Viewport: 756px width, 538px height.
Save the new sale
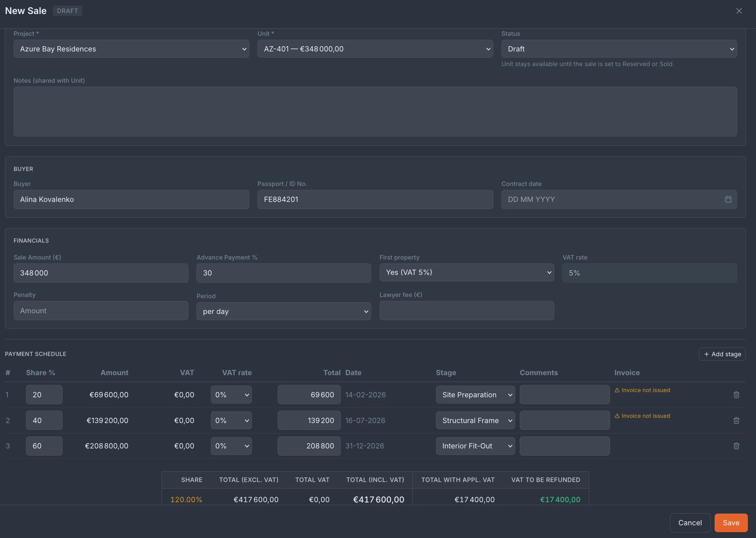[x=731, y=523]
